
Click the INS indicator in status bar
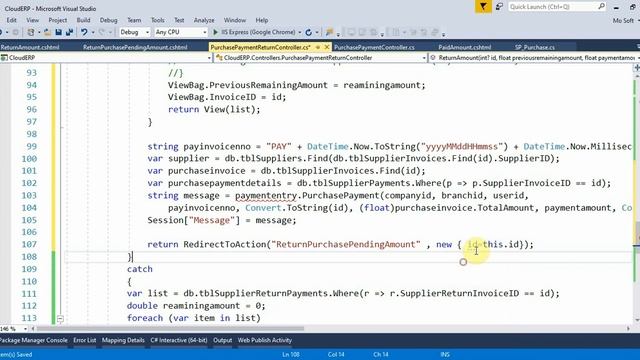[445, 354]
